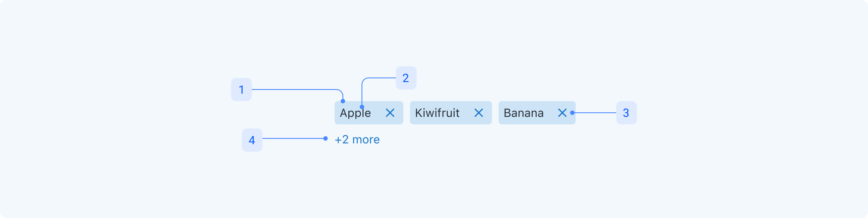
Task: Click annotation badge number 2
Action: (406, 78)
